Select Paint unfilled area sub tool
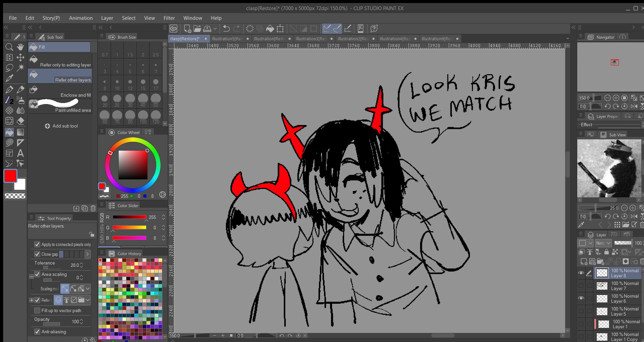The image size is (644, 342). click(x=60, y=106)
